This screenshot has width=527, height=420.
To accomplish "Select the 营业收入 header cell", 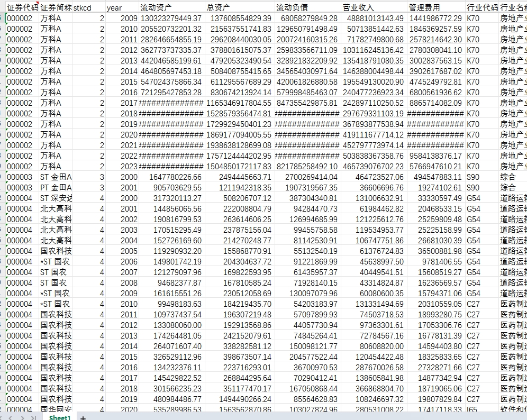I will [374, 8].
